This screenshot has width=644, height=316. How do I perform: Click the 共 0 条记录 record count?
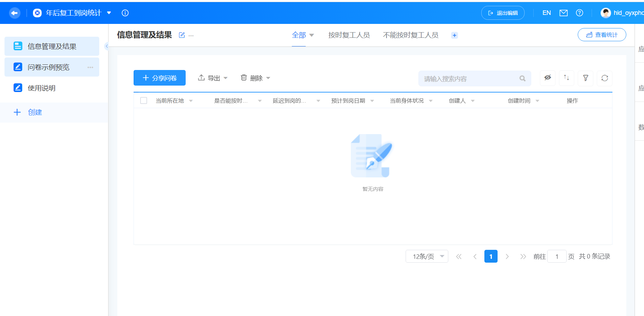594,256
